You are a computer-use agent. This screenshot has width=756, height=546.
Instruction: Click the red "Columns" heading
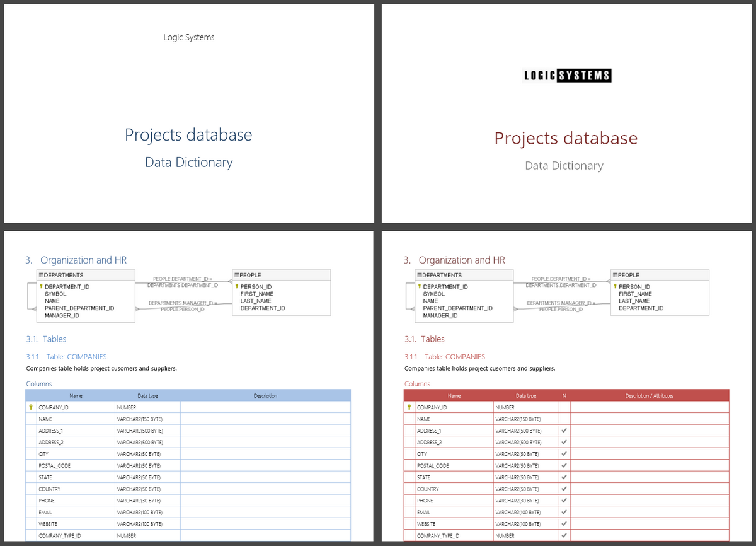[x=417, y=384]
